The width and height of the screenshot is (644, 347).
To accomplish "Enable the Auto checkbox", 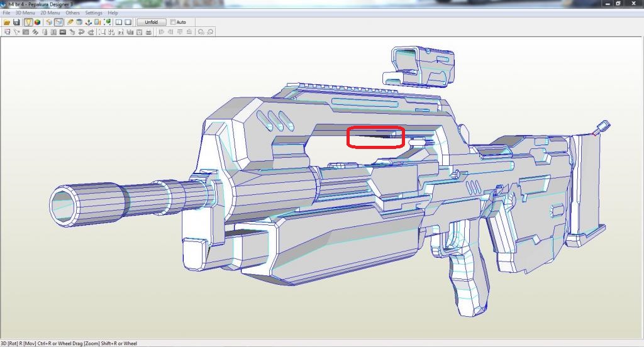I will [173, 22].
